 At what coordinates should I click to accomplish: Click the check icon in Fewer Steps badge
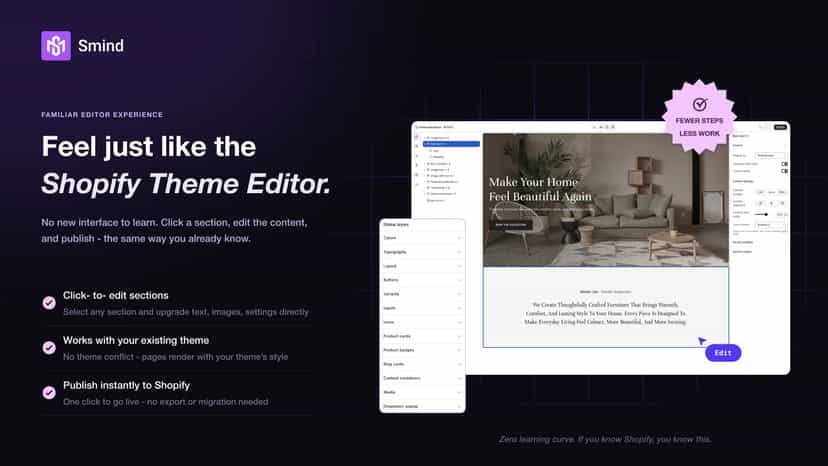click(700, 104)
